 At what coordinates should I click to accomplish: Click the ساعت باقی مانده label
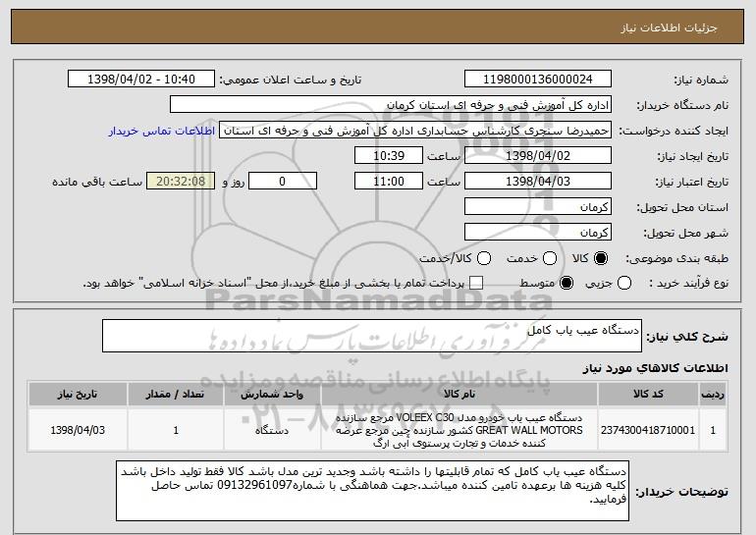(x=97, y=182)
